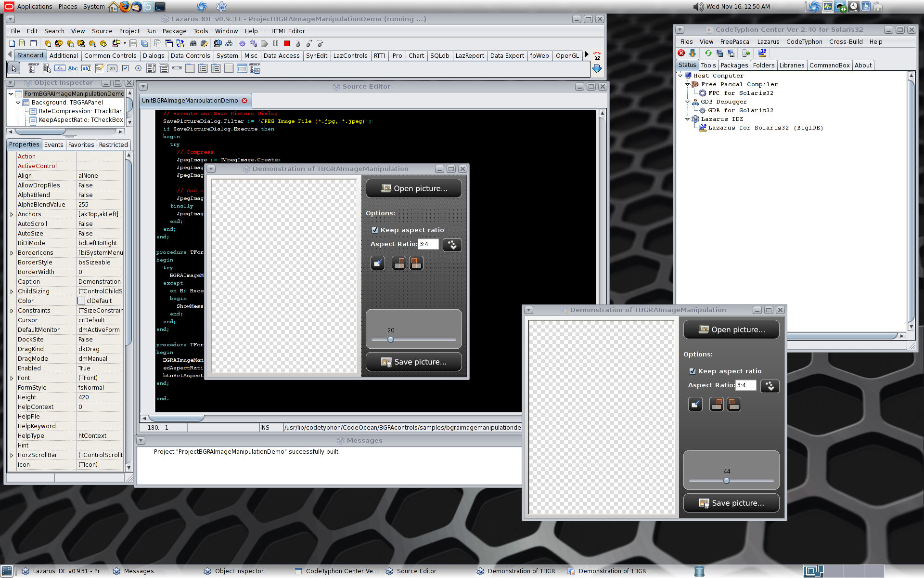This screenshot has height=578, width=924.
Task: Collapse Background: TBGRAPanel in component tree
Action: click(x=18, y=103)
